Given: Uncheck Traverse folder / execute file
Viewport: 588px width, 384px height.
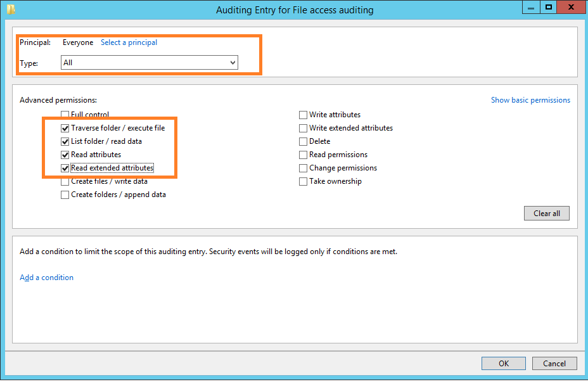Looking at the screenshot, I should tap(65, 128).
